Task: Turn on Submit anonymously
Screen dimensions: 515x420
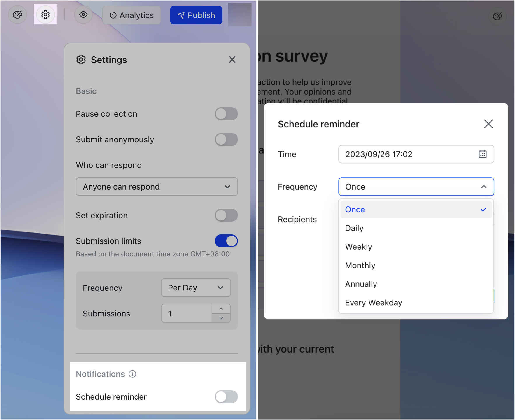Action: (x=226, y=139)
